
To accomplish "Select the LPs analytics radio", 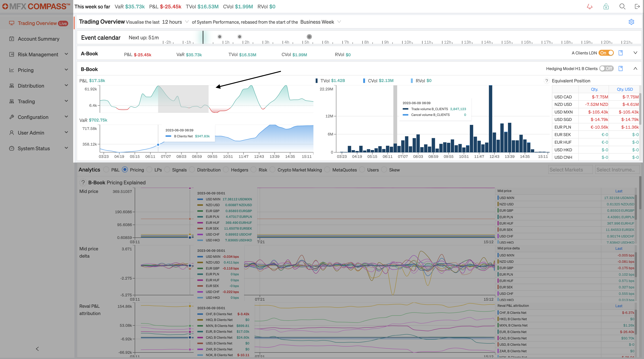I will click(149, 169).
